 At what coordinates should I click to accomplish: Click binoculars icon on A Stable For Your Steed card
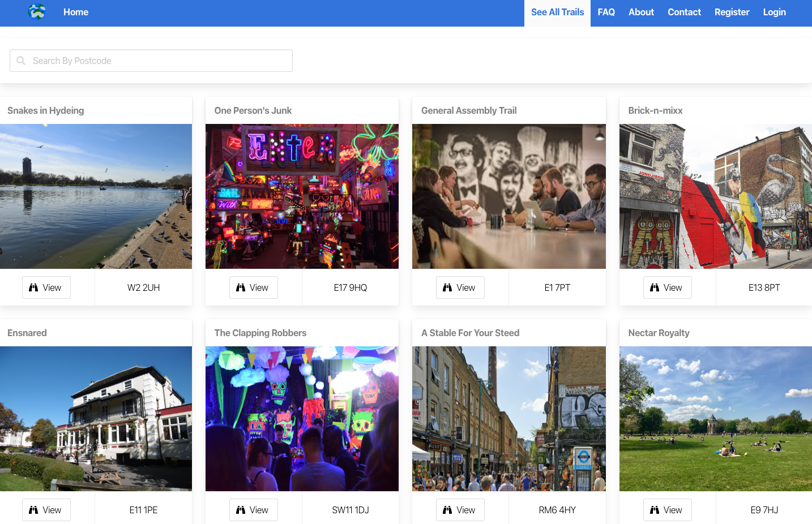pos(447,510)
